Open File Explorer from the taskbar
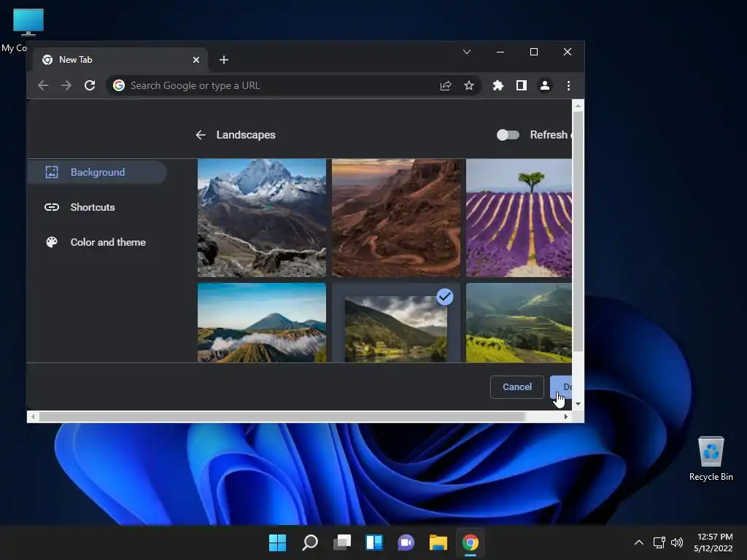 [x=438, y=542]
